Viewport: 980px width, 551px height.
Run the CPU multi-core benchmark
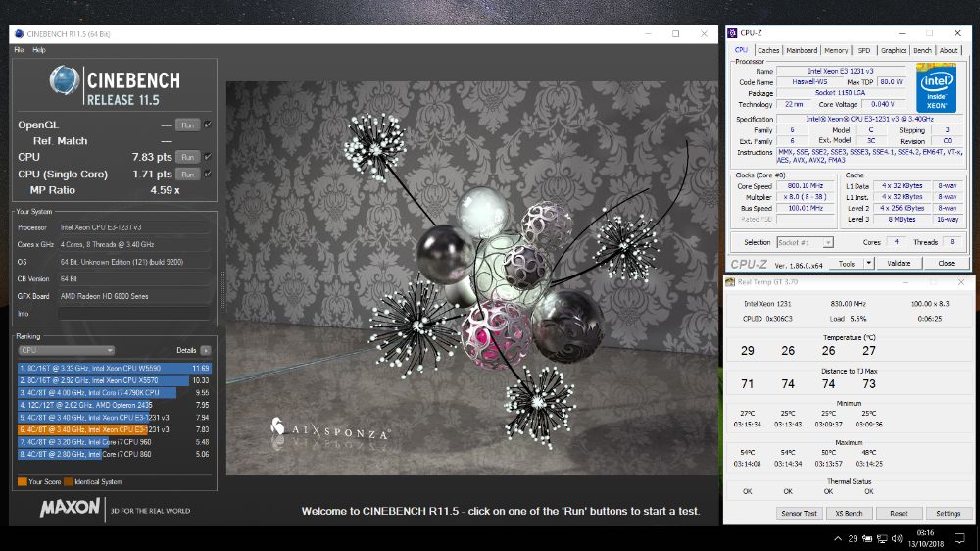pyautogui.click(x=187, y=157)
